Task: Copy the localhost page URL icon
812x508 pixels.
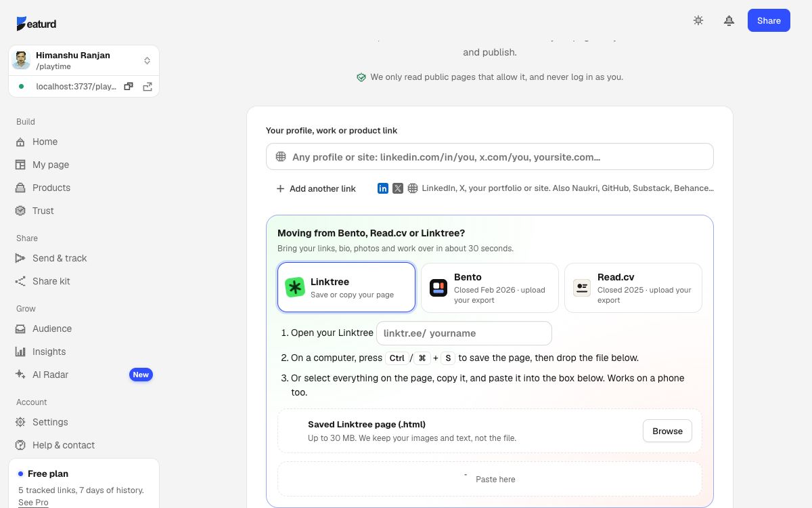Action: click(x=129, y=86)
